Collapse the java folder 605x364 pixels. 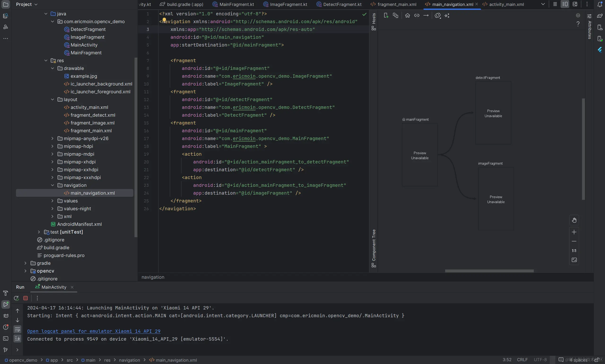pyautogui.click(x=46, y=14)
